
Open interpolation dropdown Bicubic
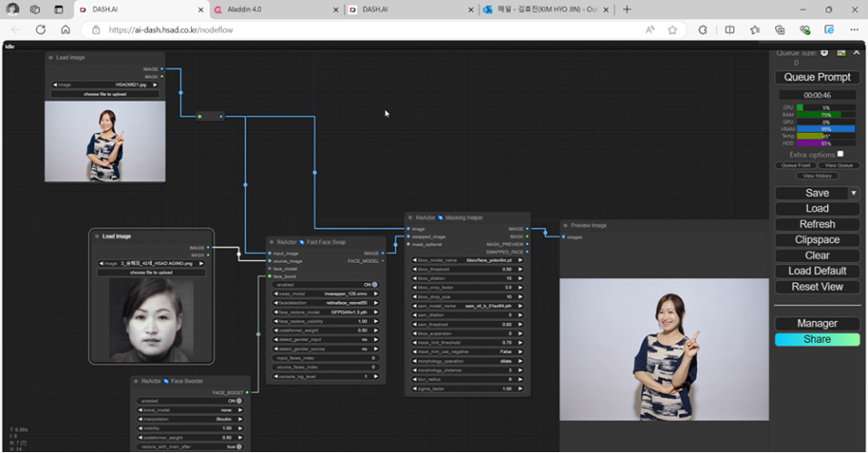pos(188,419)
